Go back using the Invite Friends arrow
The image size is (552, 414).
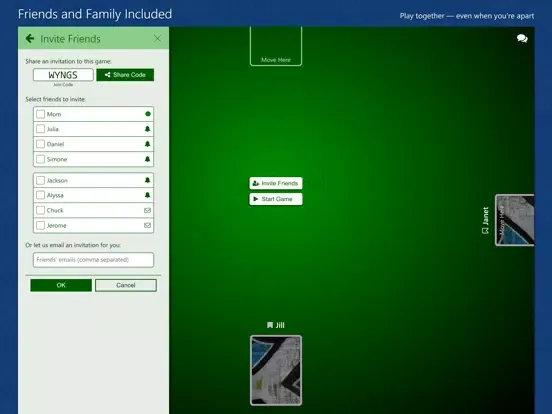pyautogui.click(x=30, y=38)
